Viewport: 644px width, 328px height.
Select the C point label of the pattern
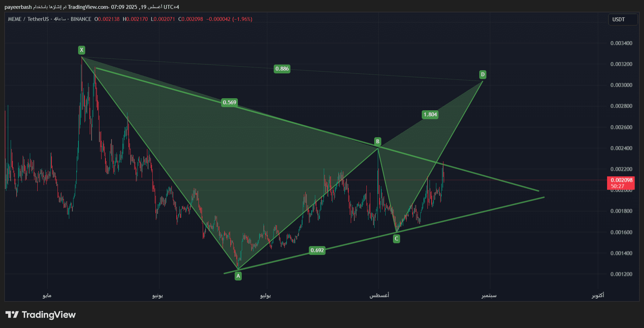[397, 239]
